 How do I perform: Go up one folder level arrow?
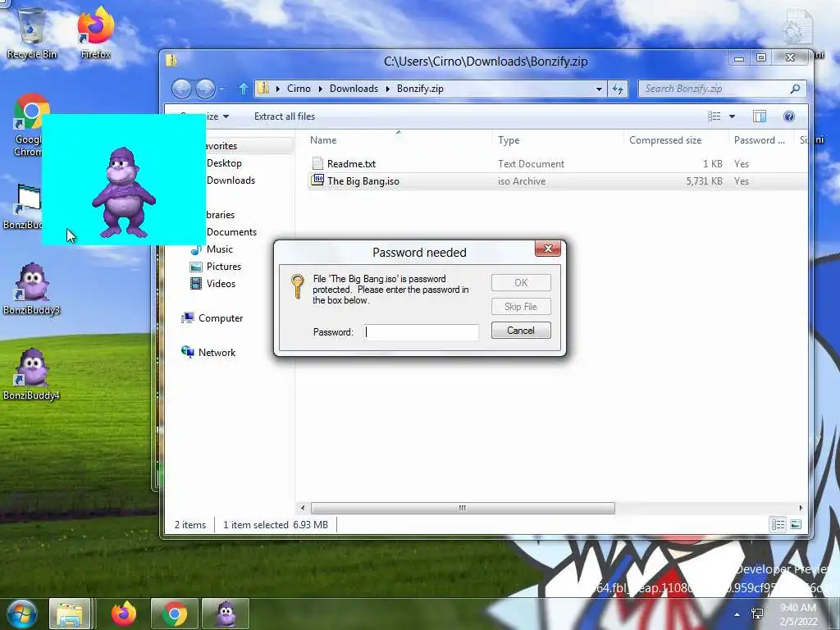243,89
